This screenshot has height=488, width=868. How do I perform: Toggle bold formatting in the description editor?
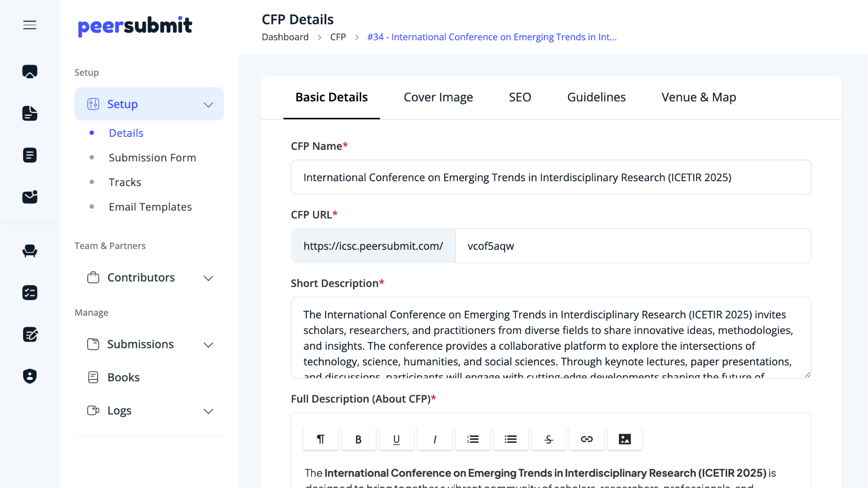click(x=358, y=438)
